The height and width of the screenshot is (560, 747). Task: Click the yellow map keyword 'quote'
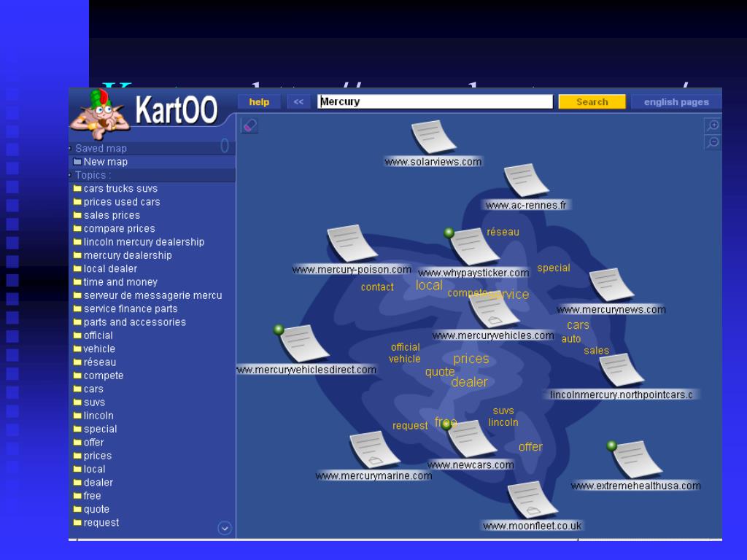[440, 371]
